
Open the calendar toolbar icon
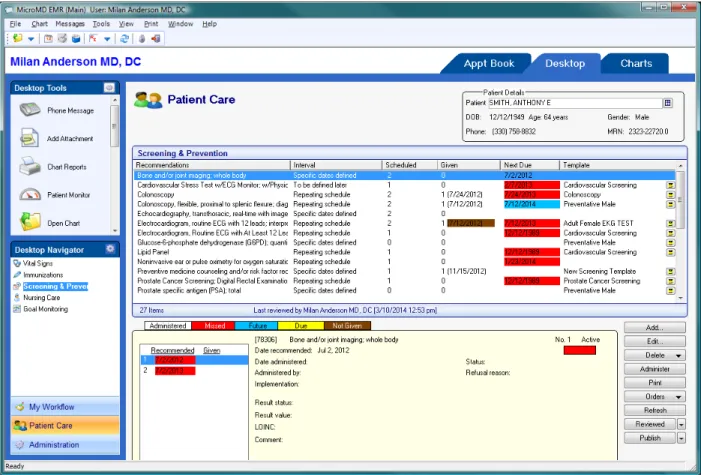point(48,39)
